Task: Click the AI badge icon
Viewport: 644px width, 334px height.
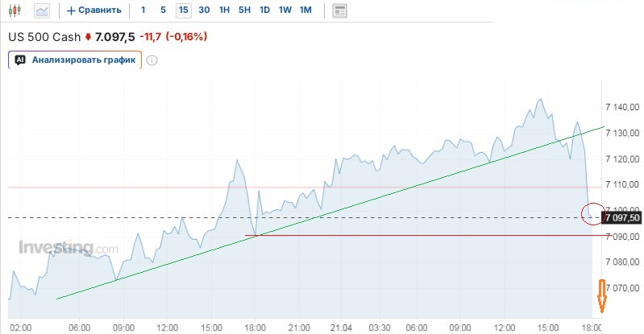Action: (20, 60)
